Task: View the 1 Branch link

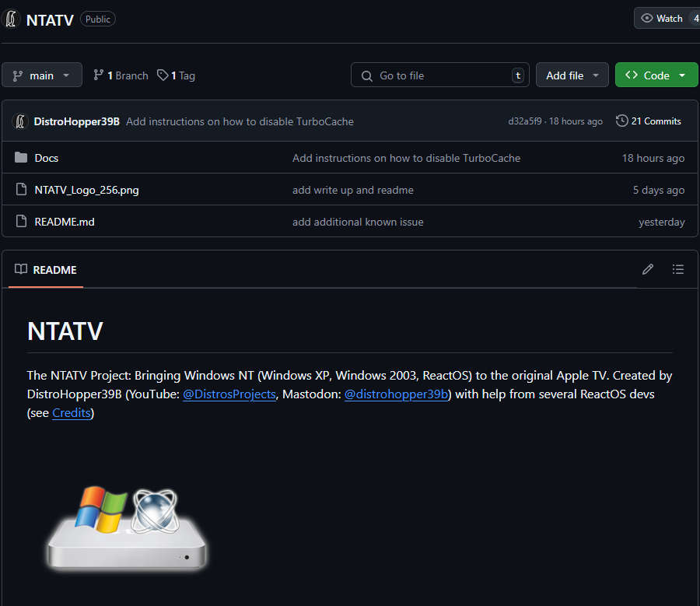Action: 121,75
